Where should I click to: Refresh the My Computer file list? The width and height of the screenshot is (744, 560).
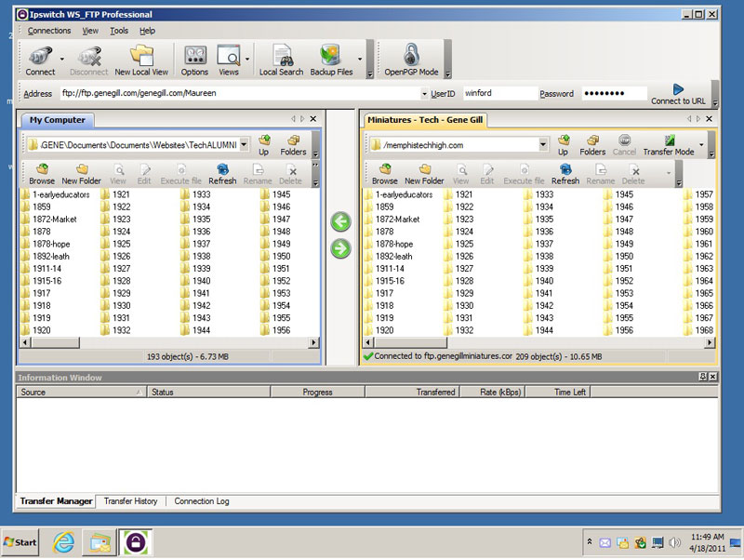pos(222,174)
